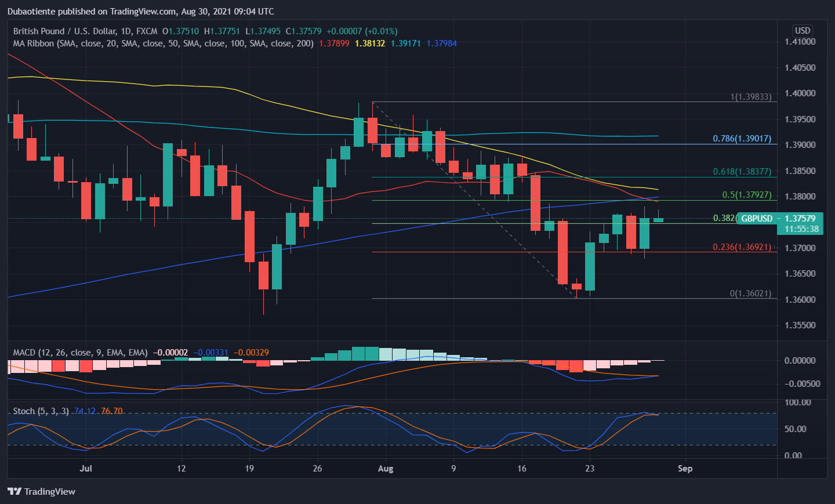The image size is (835, 504).
Task: Click the 0.00000 MACD axis label
Action: pos(800,361)
